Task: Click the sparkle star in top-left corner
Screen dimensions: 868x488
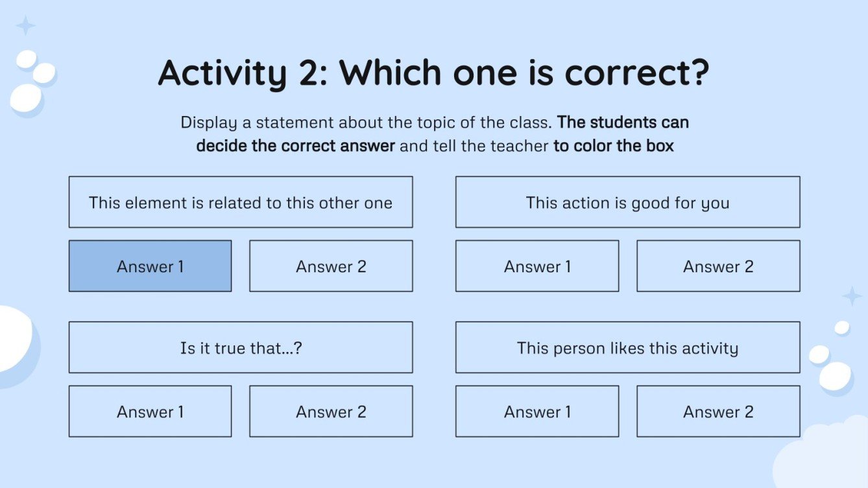Action: click(x=25, y=25)
